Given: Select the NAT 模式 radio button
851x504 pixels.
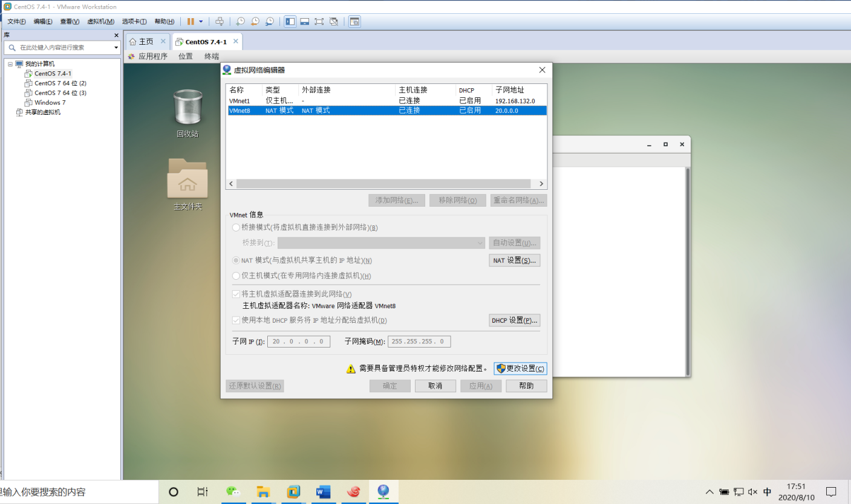Looking at the screenshot, I should pyautogui.click(x=236, y=260).
